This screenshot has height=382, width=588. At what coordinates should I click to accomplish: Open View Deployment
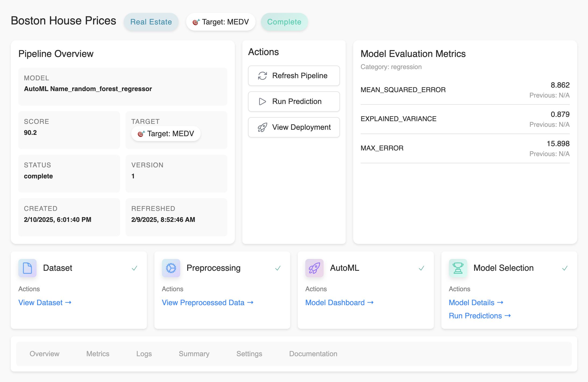[x=294, y=127]
